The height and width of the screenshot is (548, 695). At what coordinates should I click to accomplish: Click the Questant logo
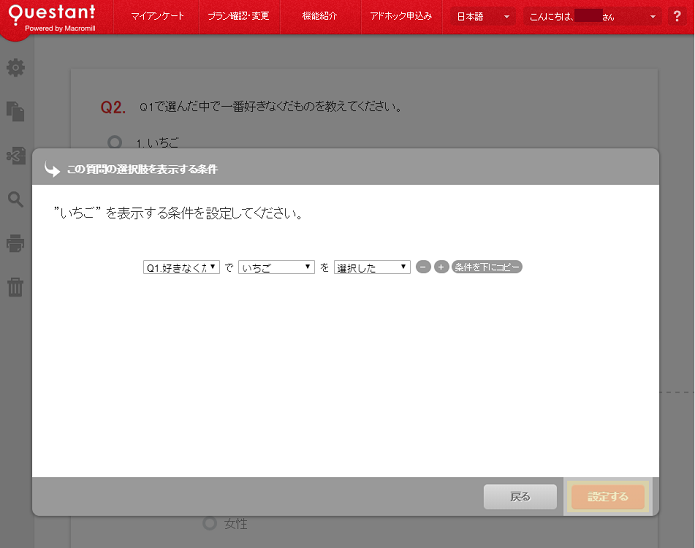[53, 17]
